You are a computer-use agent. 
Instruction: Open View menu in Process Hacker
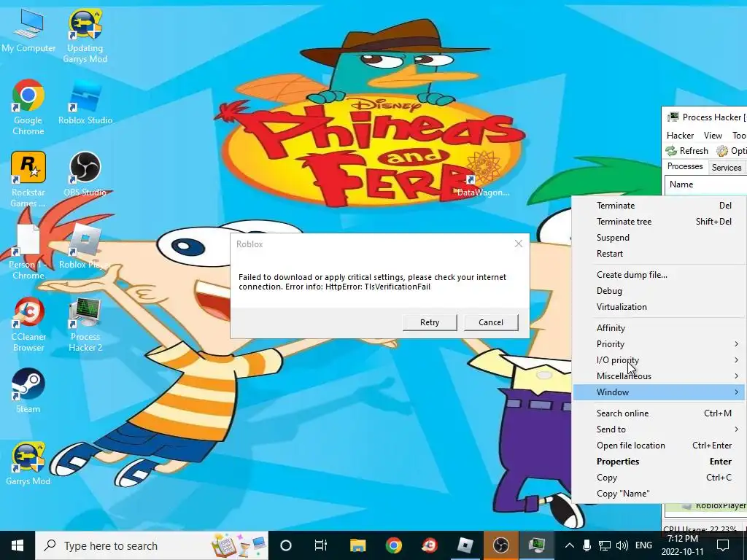713,135
